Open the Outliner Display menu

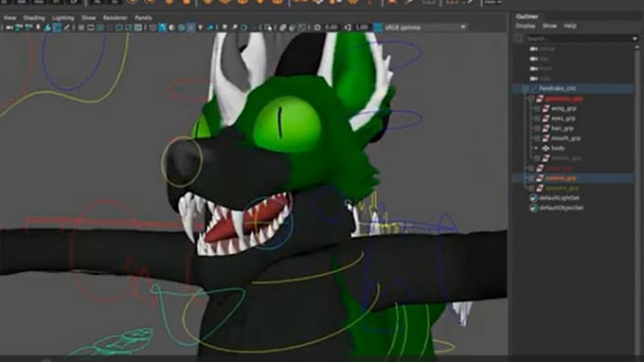tap(526, 26)
